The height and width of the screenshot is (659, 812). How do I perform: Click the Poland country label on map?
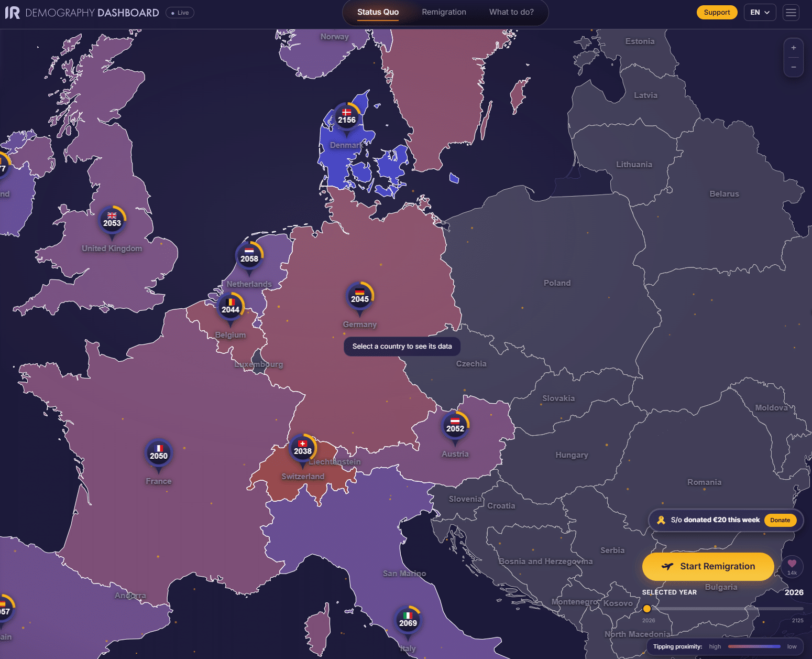(557, 283)
